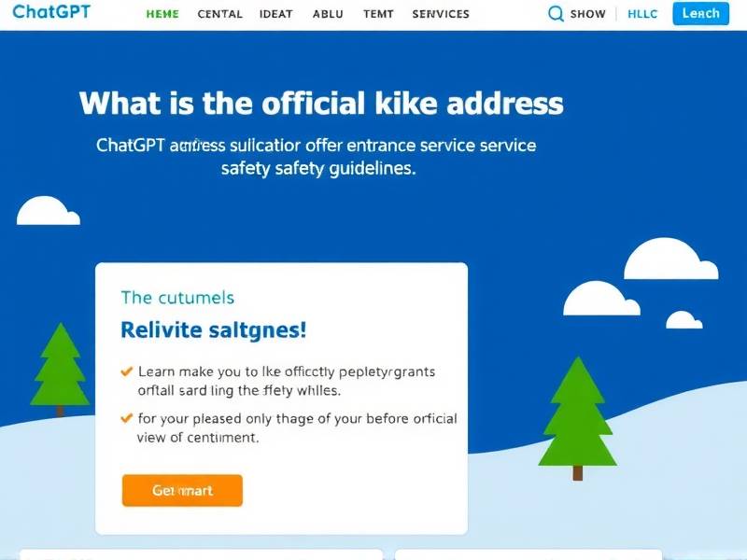Click the green pine tree on the left
Screen dimensions: 747x560
60,369
